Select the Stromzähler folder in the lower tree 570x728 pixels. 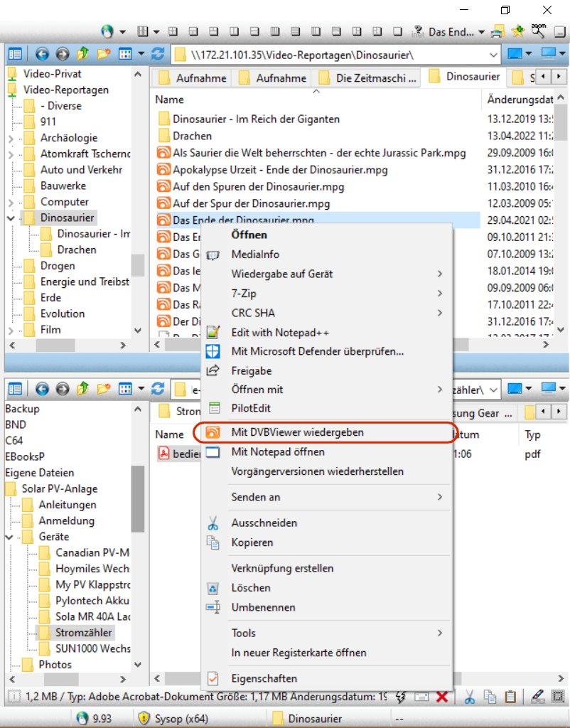click(x=83, y=632)
